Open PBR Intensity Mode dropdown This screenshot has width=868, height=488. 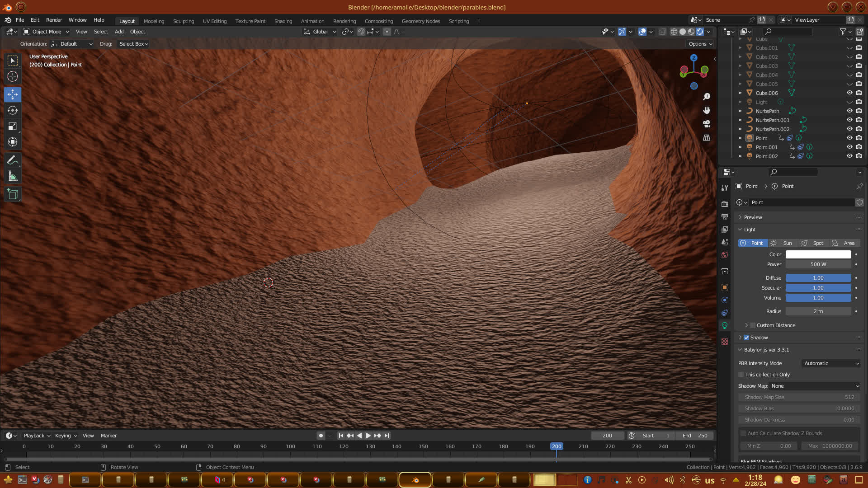pos(831,363)
